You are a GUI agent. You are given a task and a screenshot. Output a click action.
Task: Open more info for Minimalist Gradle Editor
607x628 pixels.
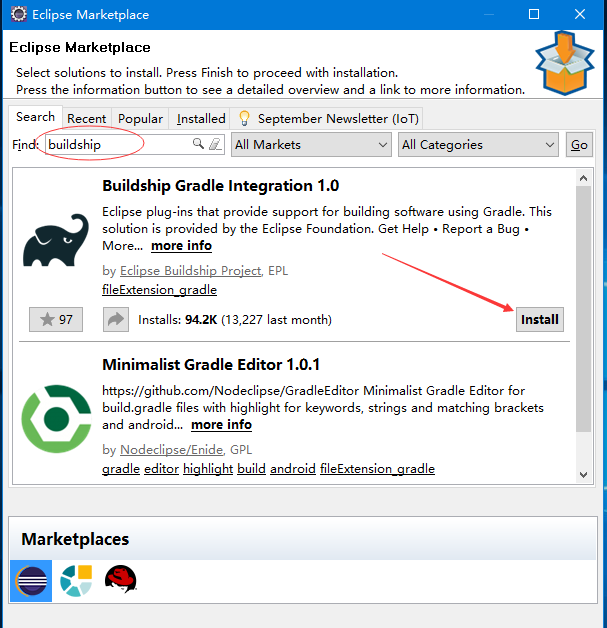tap(221, 425)
